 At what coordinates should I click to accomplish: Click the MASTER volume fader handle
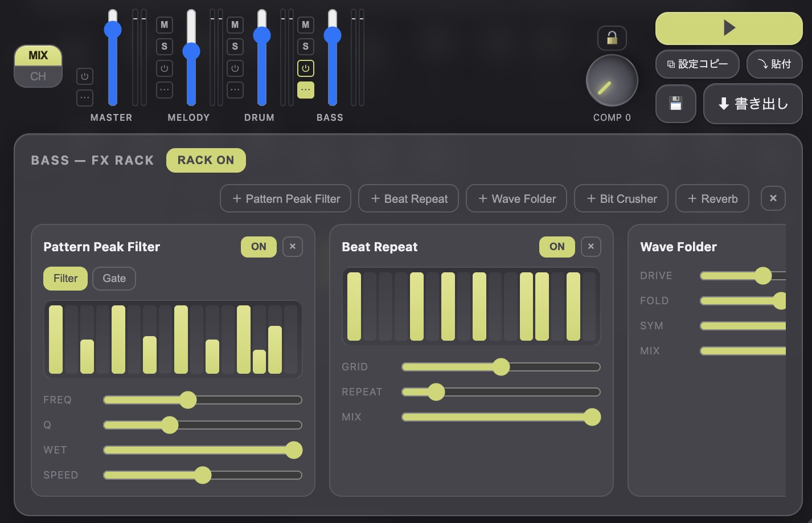tap(113, 30)
